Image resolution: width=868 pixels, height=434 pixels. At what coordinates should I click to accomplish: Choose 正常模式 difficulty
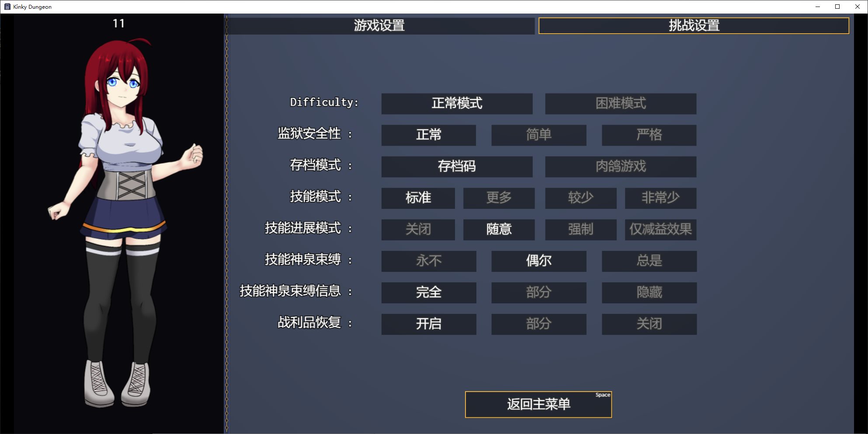coord(457,104)
